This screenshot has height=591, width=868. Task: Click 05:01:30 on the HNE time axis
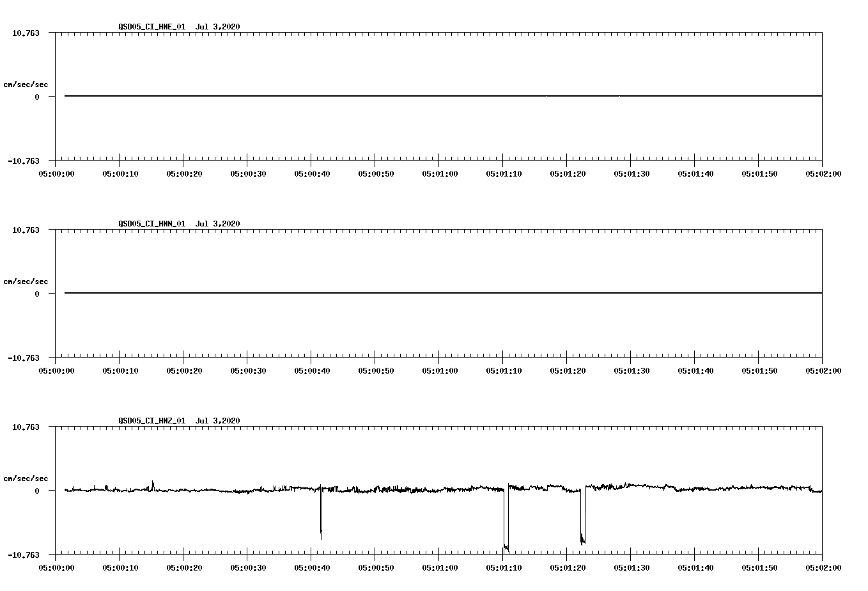point(632,173)
